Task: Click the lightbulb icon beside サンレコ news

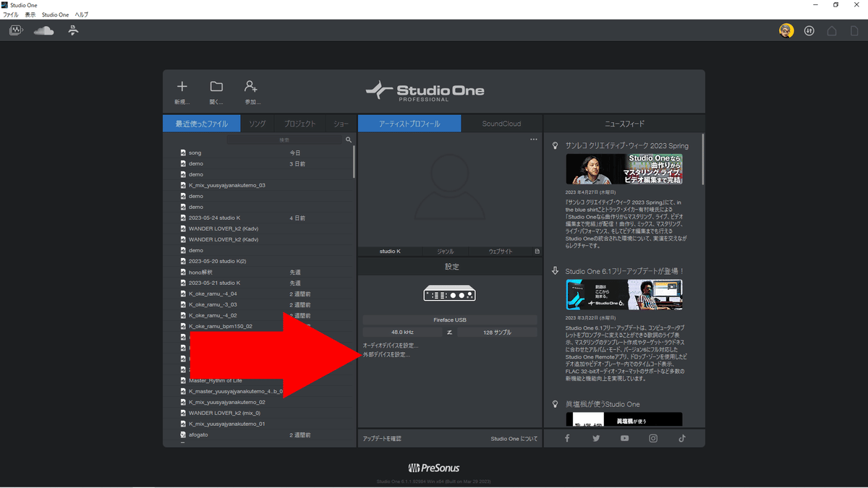Action: click(556, 145)
